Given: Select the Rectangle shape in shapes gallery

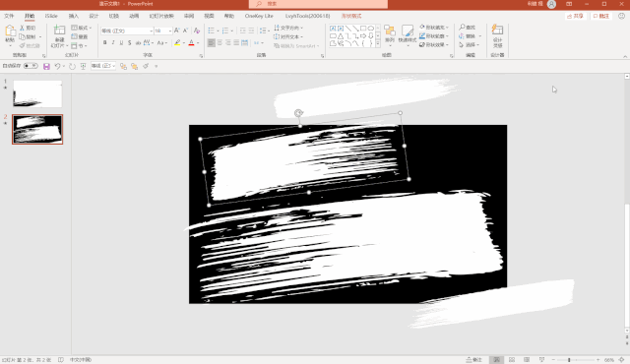Looking at the screenshot, I should [363, 29].
